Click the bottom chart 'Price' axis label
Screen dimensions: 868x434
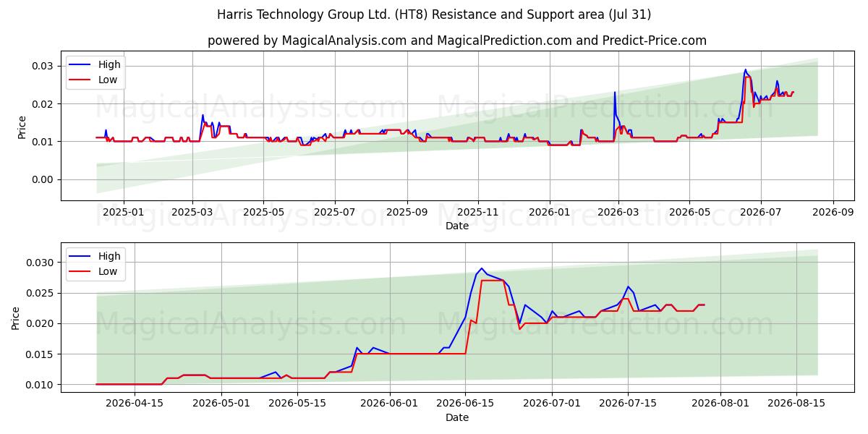[x=16, y=317]
